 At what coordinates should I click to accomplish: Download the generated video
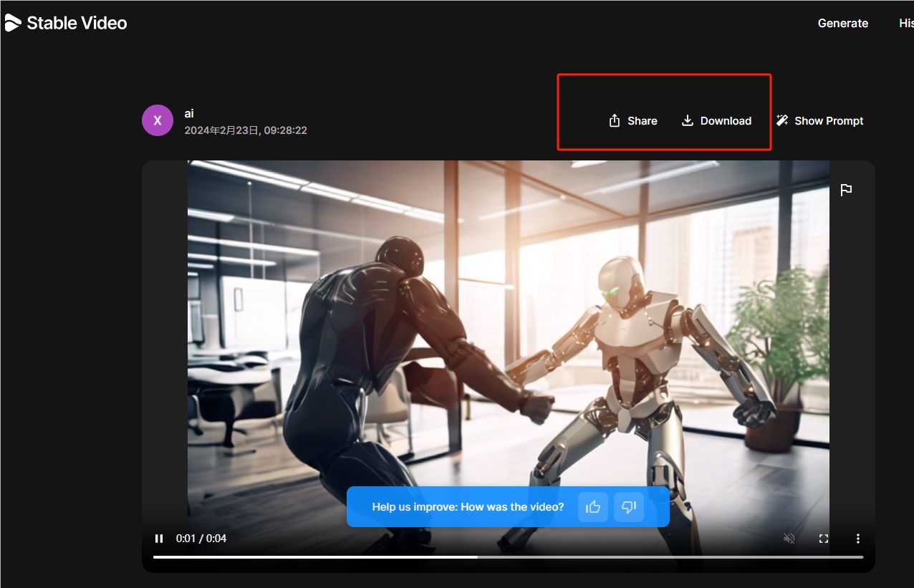point(716,120)
